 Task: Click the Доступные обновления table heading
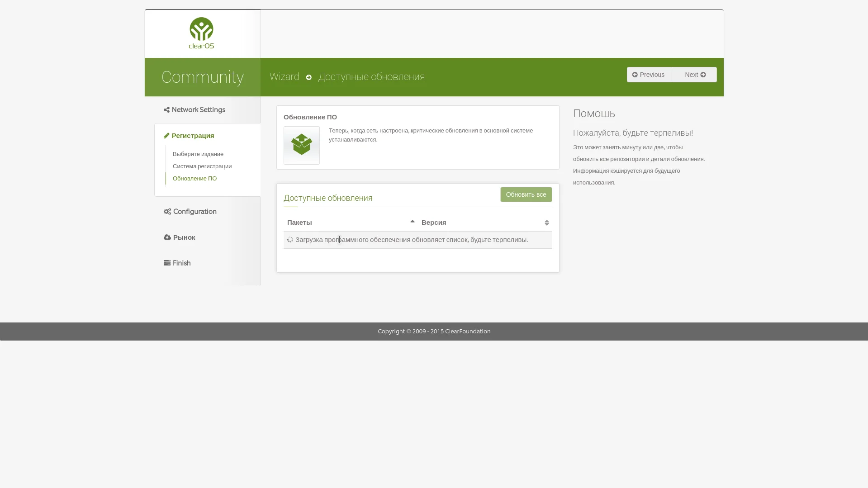328,198
